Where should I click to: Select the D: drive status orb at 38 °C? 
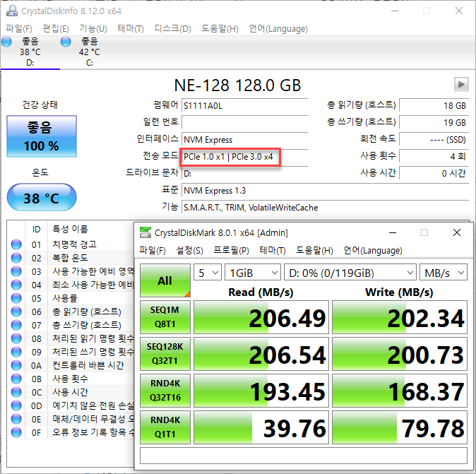click(6, 42)
